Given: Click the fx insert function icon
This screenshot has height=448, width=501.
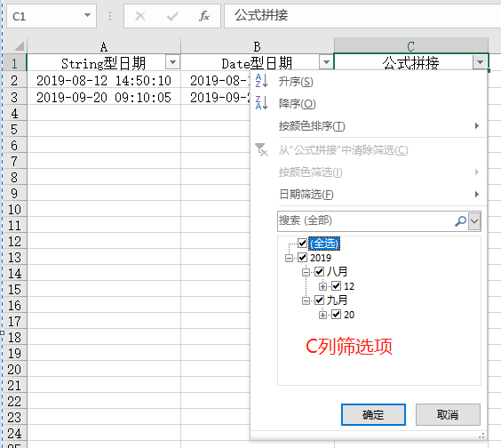Looking at the screenshot, I should 203,16.
